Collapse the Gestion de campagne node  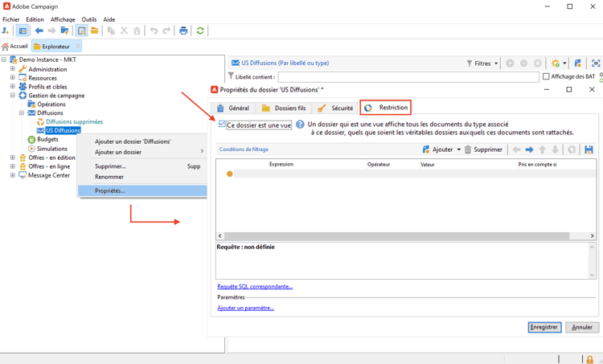13,96
